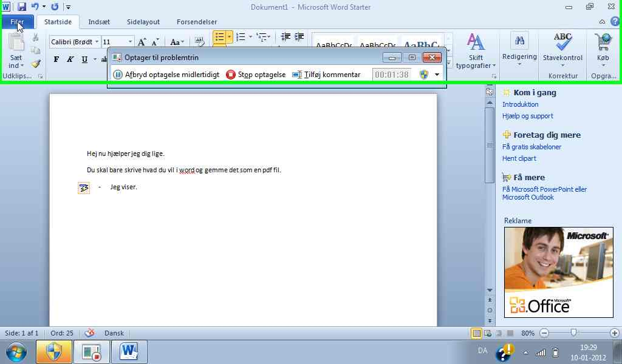The width and height of the screenshot is (622, 364).
Task: Click the Copy icon in clipboard group
Action: (x=36, y=50)
